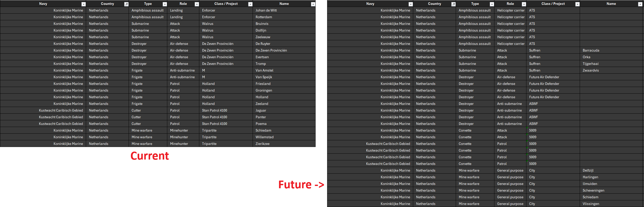Click the 'Van Amstel' name cell
644x207 pixels.
coord(284,70)
